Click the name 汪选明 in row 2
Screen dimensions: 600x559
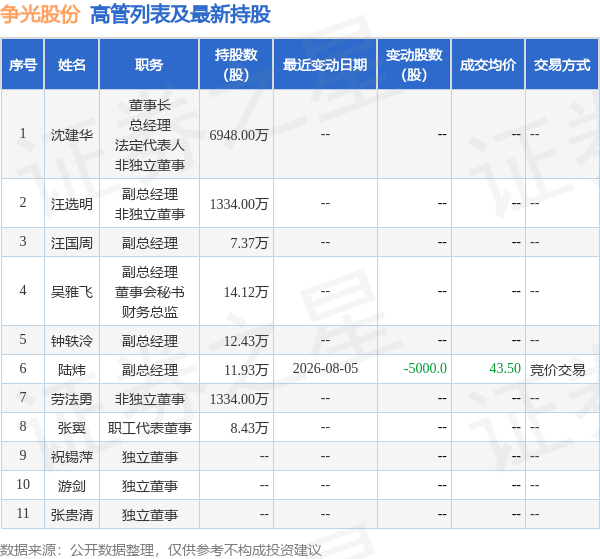click(x=72, y=204)
